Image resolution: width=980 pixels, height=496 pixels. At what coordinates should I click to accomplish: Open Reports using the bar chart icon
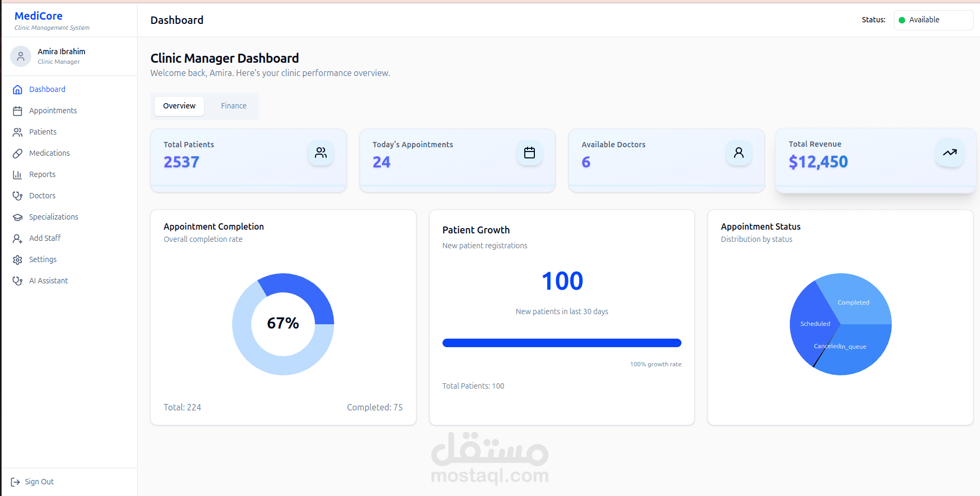coord(18,174)
